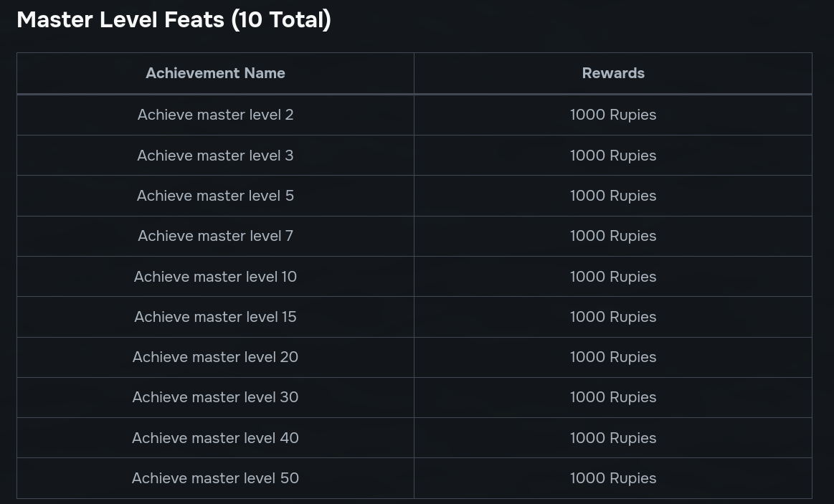The height and width of the screenshot is (504, 834).
Task: Click the 1000 Rupies reward for level 30
Action: [x=612, y=397]
